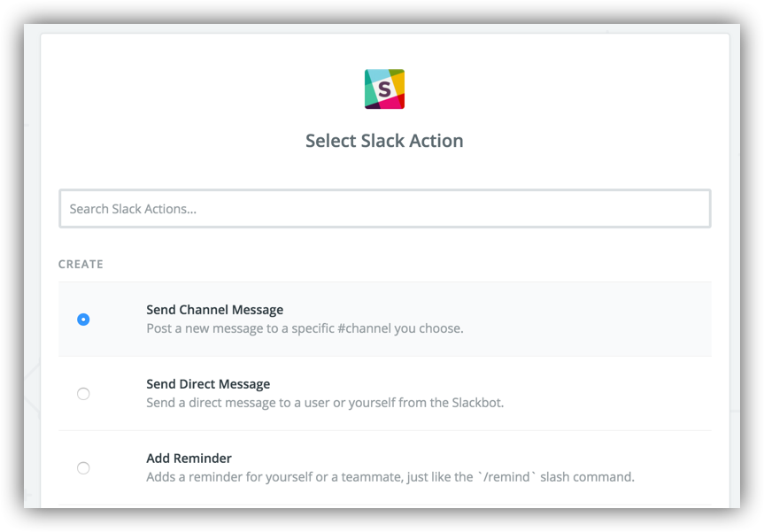The width and height of the screenshot is (764, 532).
Task: Enable the Add Reminder radio button
Action: click(83, 468)
